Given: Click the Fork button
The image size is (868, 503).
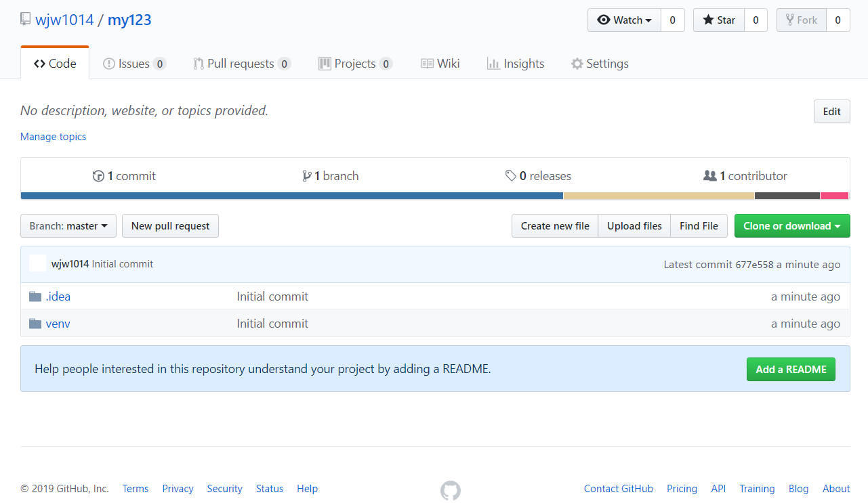Looking at the screenshot, I should coord(802,20).
